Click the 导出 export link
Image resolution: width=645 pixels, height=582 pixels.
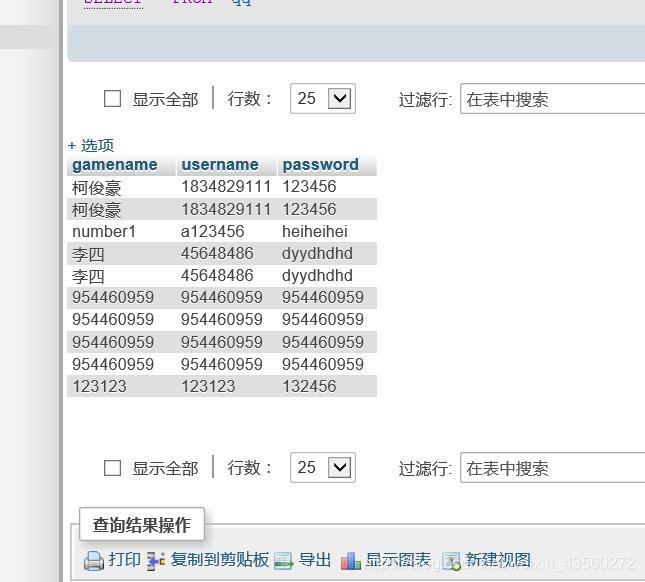click(x=315, y=560)
